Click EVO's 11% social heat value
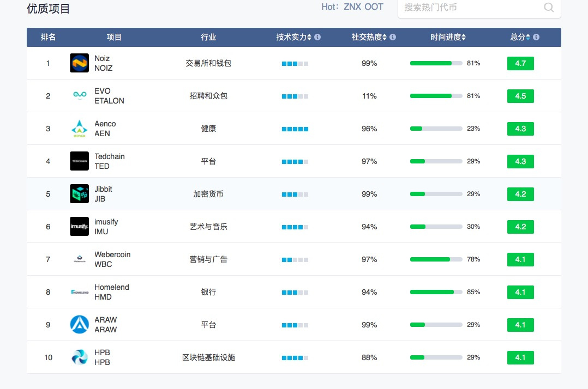Viewport: 588px width, 389px height. tap(369, 96)
